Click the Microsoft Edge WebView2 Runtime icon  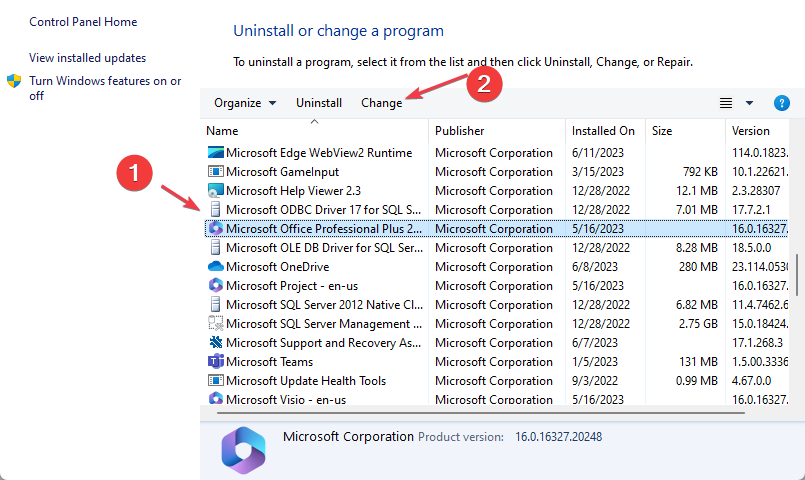pos(215,153)
